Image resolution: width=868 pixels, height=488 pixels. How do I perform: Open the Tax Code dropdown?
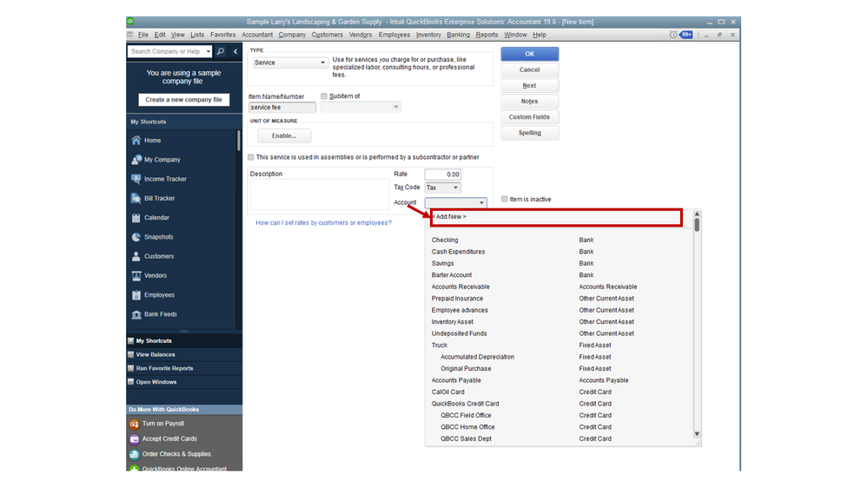[x=442, y=188]
